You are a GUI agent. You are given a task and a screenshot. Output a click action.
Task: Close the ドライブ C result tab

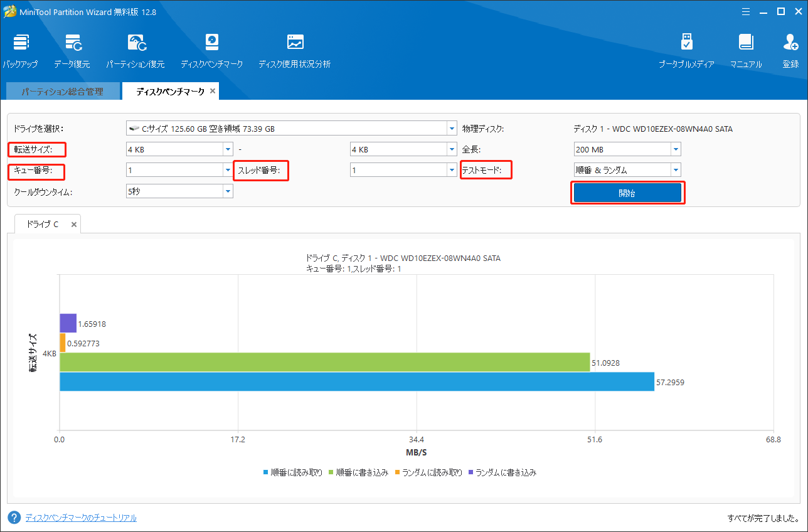click(73, 225)
